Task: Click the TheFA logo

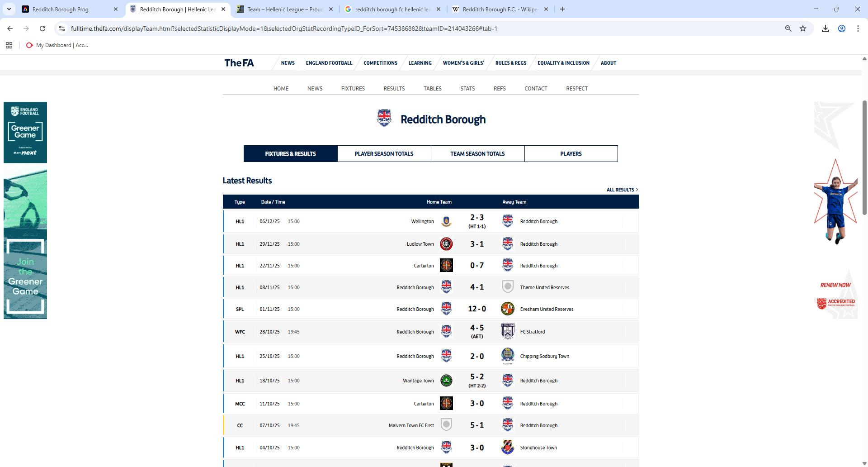Action: point(239,63)
